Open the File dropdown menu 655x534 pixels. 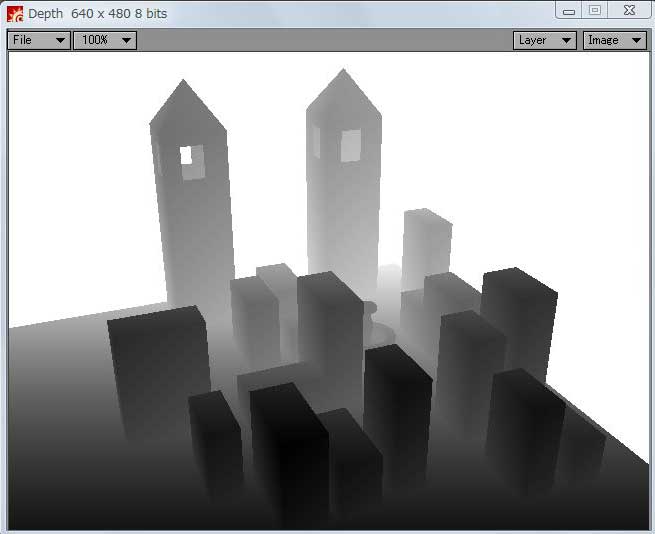tap(39, 40)
